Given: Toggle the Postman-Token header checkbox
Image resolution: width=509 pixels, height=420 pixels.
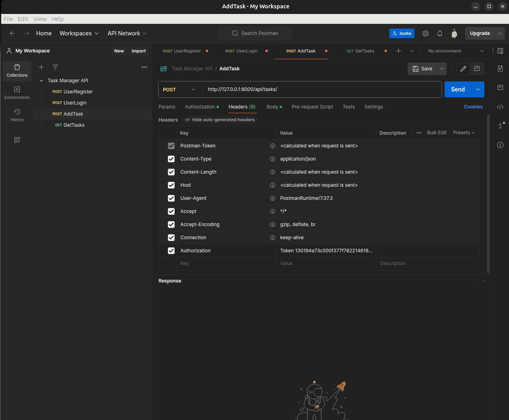Looking at the screenshot, I should point(171,146).
